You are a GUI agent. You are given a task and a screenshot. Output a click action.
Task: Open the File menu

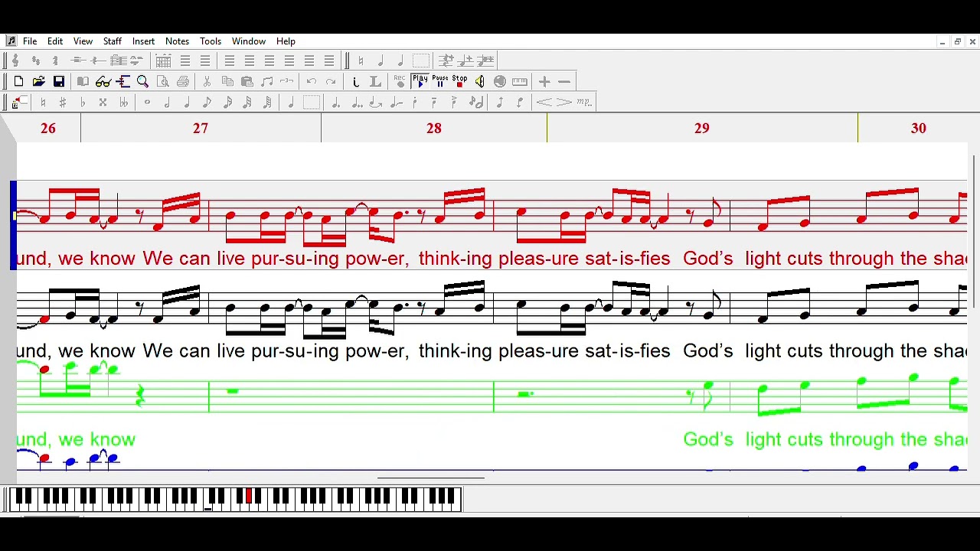point(30,41)
